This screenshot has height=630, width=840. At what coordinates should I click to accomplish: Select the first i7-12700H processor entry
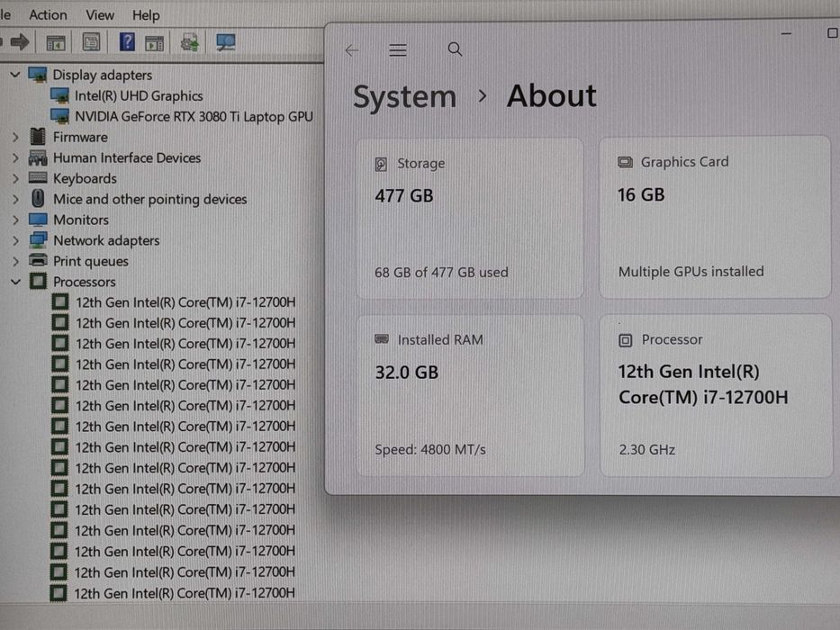185,302
